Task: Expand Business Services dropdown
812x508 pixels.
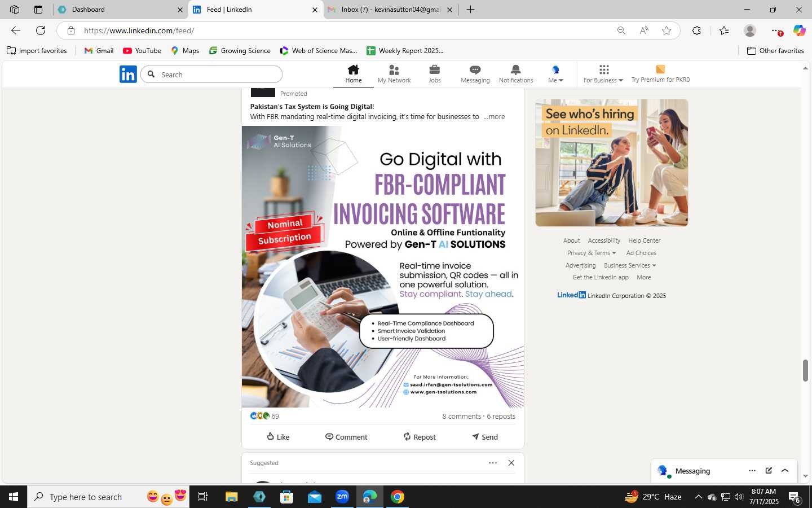Action: (x=630, y=265)
